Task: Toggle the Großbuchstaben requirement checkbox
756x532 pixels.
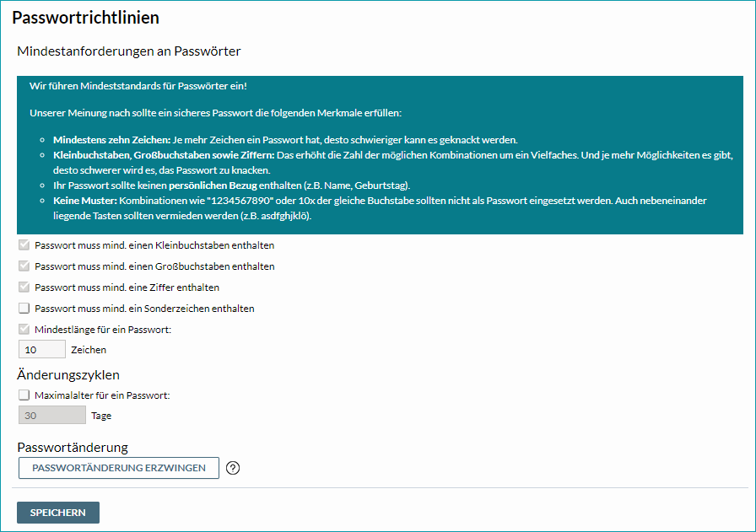Action: click(24, 266)
